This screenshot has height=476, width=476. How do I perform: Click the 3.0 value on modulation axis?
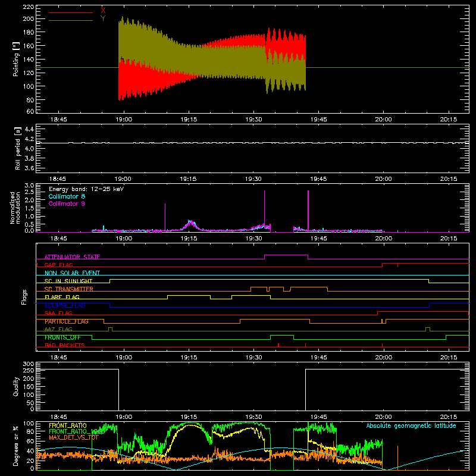pyautogui.click(x=29, y=185)
